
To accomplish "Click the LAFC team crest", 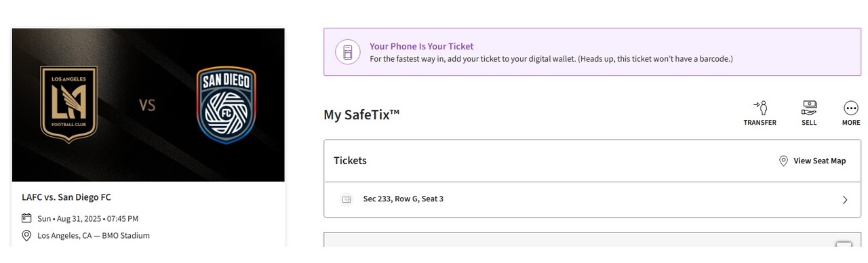I will pos(68,104).
